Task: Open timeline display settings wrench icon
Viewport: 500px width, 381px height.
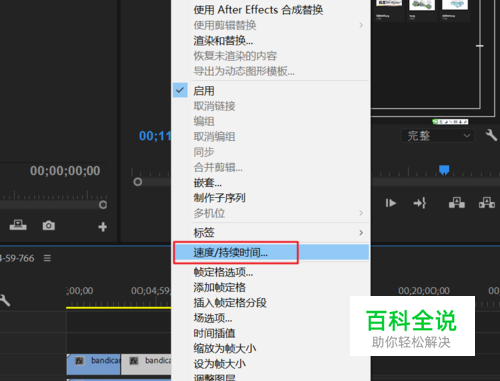Action: (5, 301)
